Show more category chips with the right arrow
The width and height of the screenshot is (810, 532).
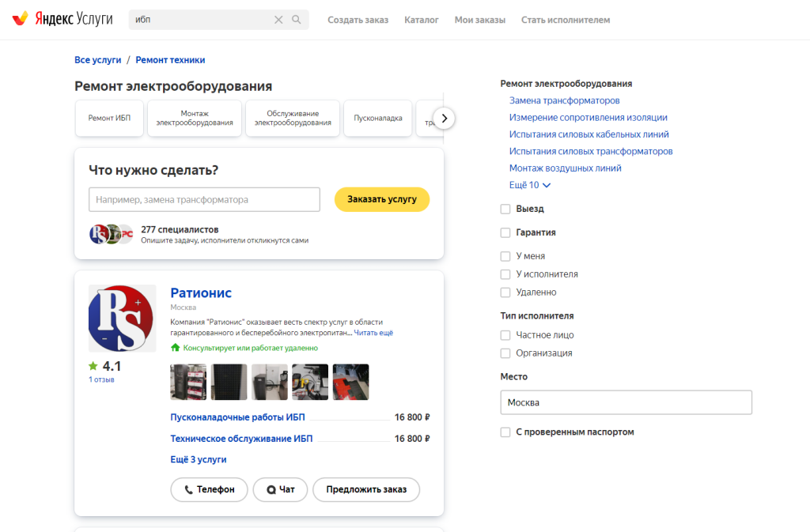(x=445, y=118)
